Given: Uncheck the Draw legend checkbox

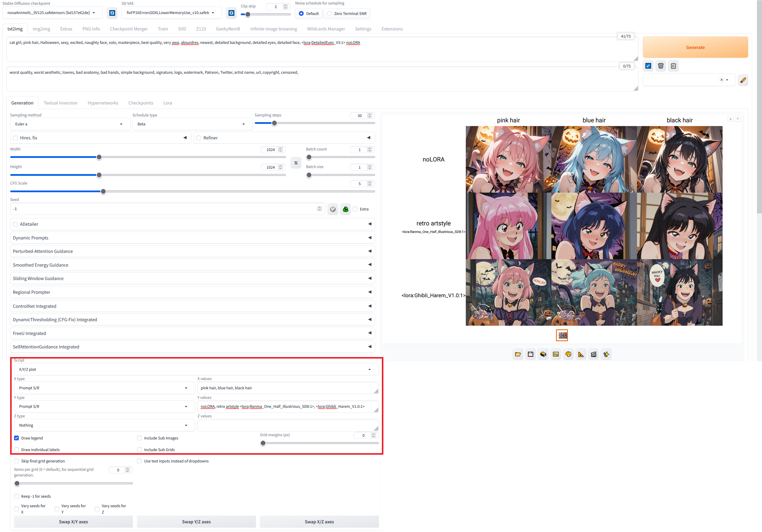Looking at the screenshot, I should pyautogui.click(x=17, y=438).
